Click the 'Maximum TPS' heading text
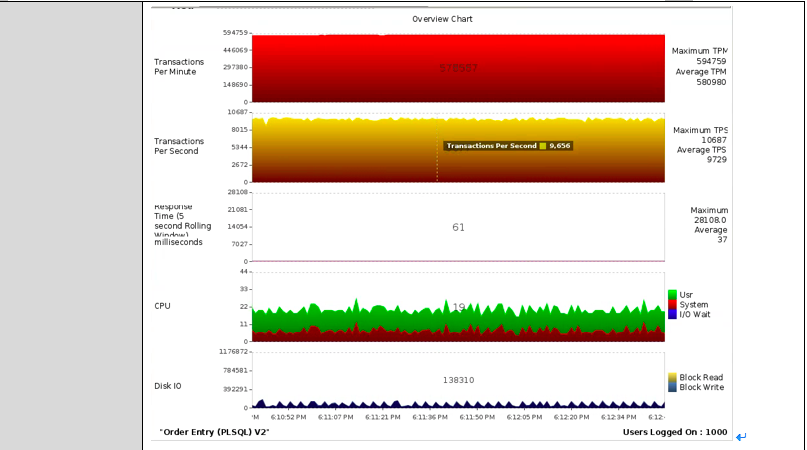807x450 pixels. coord(700,130)
